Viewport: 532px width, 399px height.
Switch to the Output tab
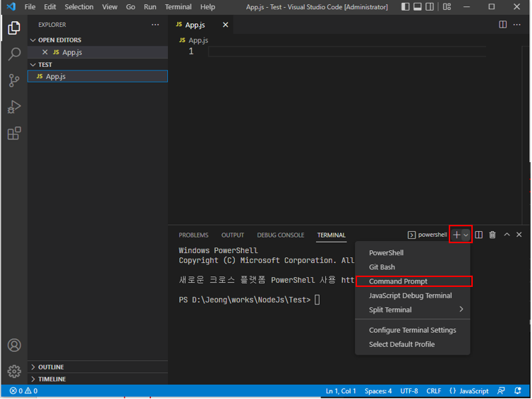coord(233,235)
